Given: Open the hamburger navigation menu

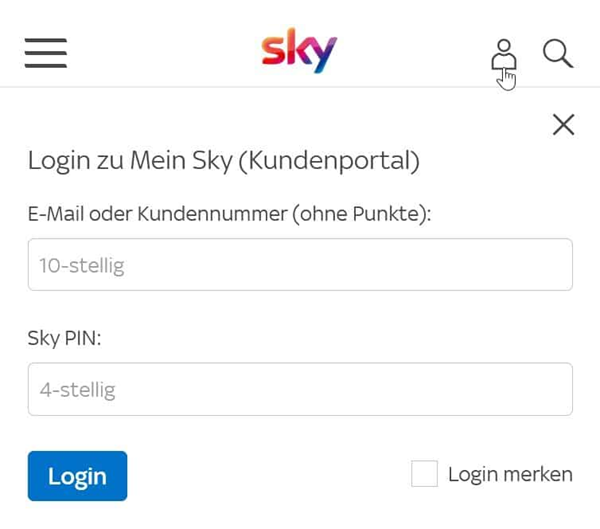Looking at the screenshot, I should tap(45, 52).
